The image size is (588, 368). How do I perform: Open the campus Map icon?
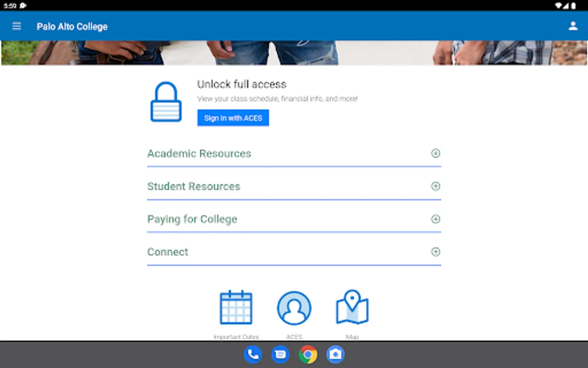coord(352,307)
